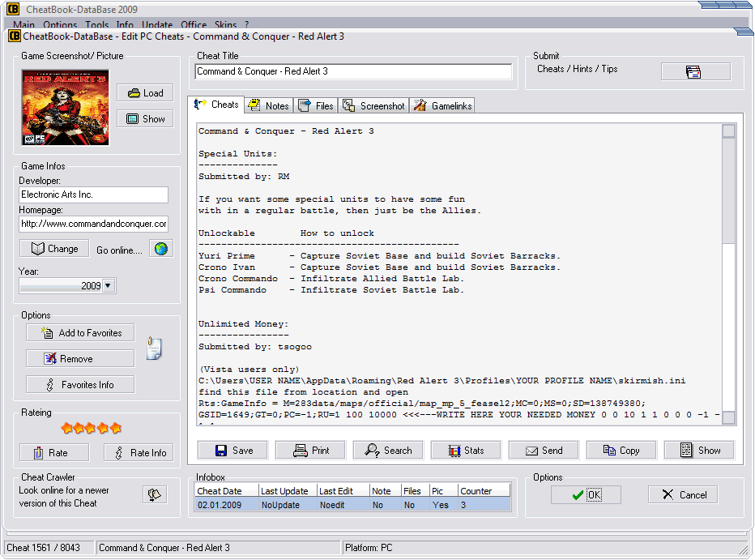Viewport: 755px width, 560px height.
Task: Click the Files column header in Infobox
Action: (x=415, y=490)
